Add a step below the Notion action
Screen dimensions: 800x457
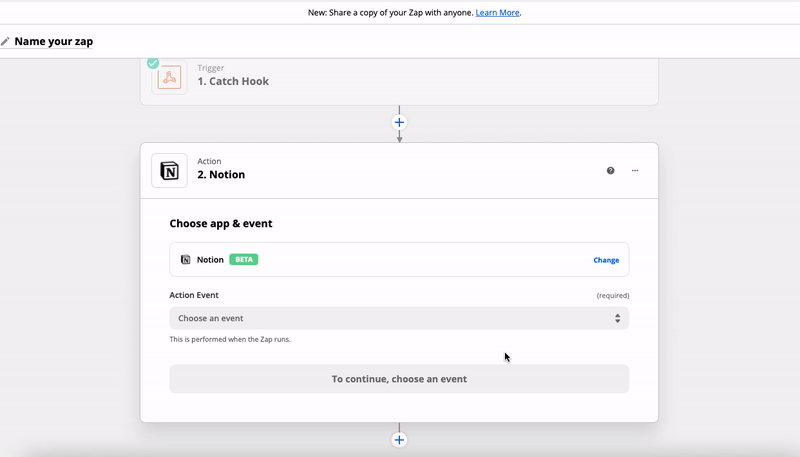click(x=399, y=440)
